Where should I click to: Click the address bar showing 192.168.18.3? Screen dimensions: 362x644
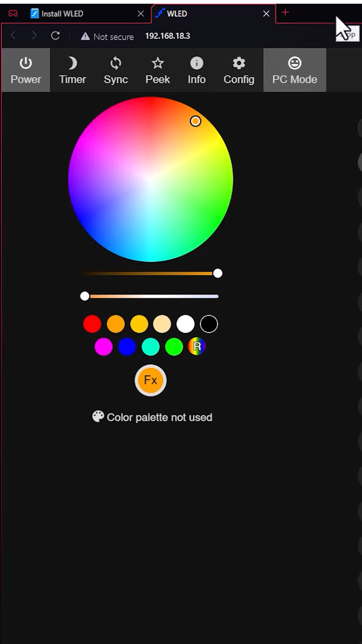168,36
